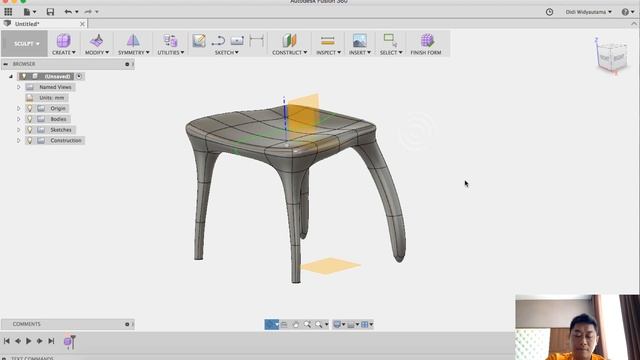
Task: Open Display Settings monitor menu
Action: (339, 324)
